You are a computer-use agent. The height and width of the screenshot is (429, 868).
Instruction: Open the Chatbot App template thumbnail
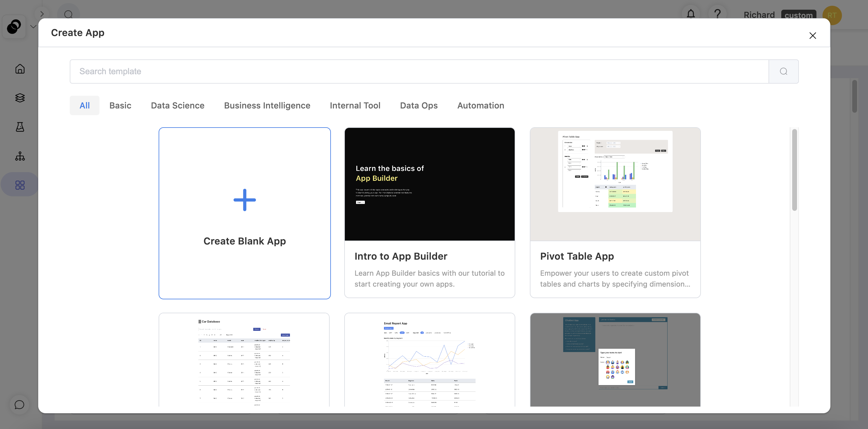[615, 360]
